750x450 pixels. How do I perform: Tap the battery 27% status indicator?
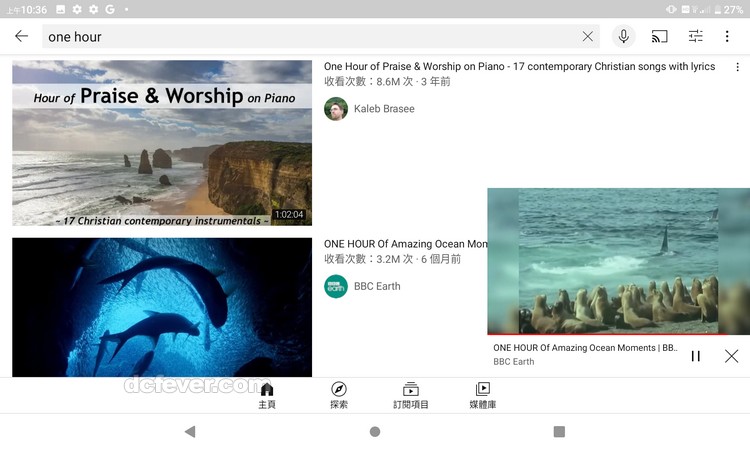(729, 10)
